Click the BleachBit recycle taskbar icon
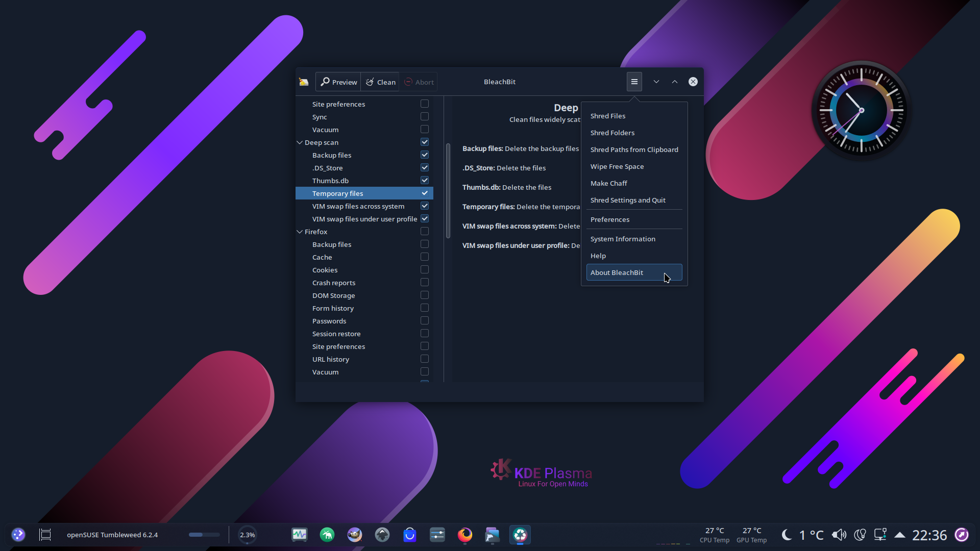980x551 pixels. (x=520, y=535)
